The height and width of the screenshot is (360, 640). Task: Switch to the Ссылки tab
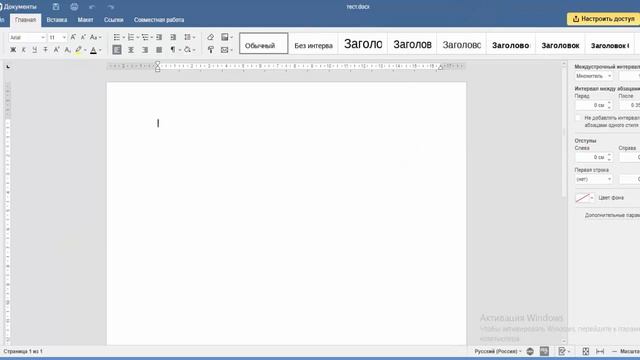tap(113, 20)
